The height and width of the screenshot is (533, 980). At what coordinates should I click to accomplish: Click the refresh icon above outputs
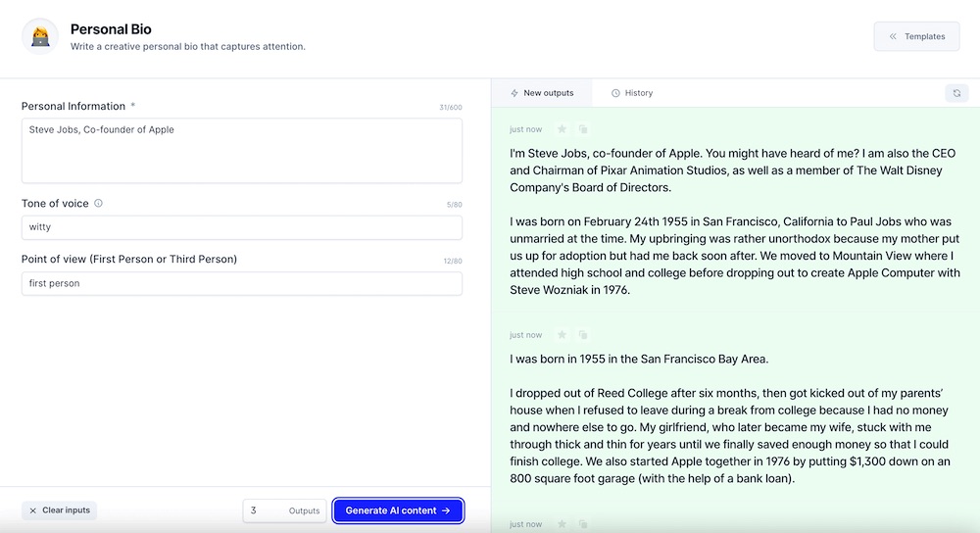956,93
